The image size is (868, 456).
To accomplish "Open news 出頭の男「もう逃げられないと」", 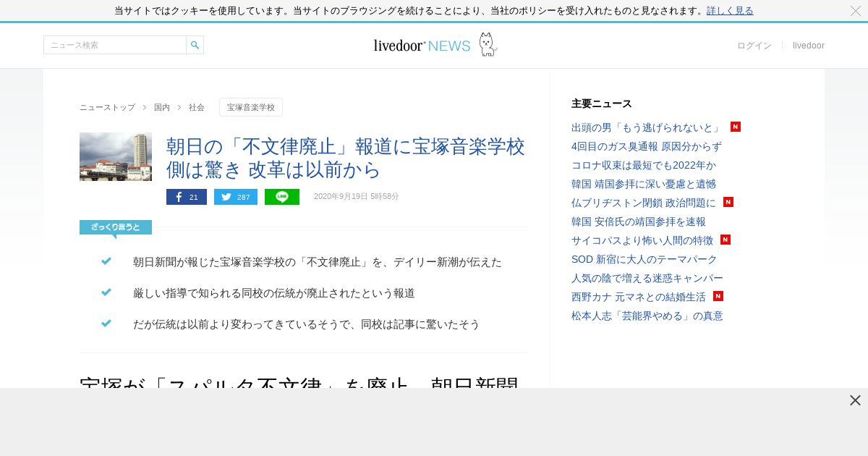I will pos(646,127).
